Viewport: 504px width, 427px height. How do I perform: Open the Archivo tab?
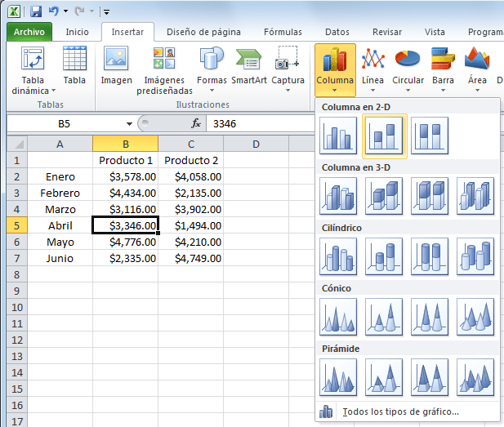[29, 32]
